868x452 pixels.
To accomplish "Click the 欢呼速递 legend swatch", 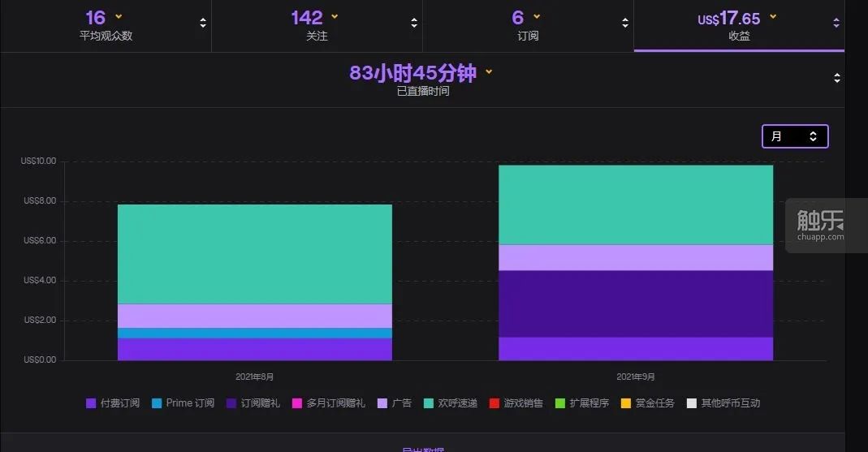I will (x=429, y=403).
